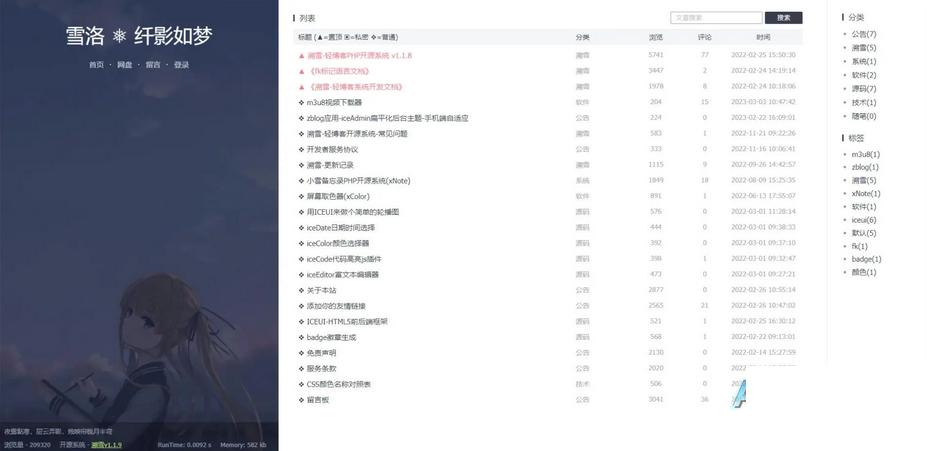
Task: Select the 默认(5) tag
Action: click(x=864, y=233)
